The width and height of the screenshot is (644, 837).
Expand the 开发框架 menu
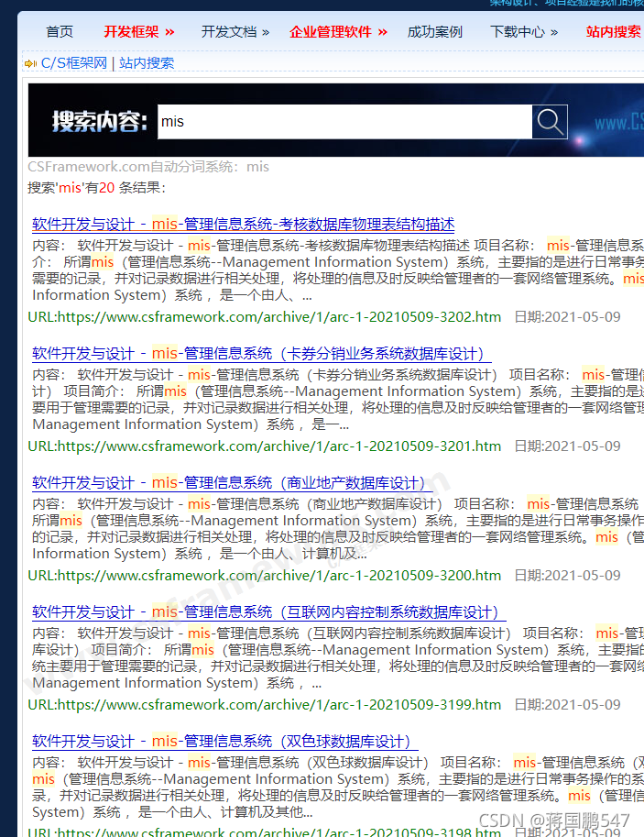click(138, 31)
